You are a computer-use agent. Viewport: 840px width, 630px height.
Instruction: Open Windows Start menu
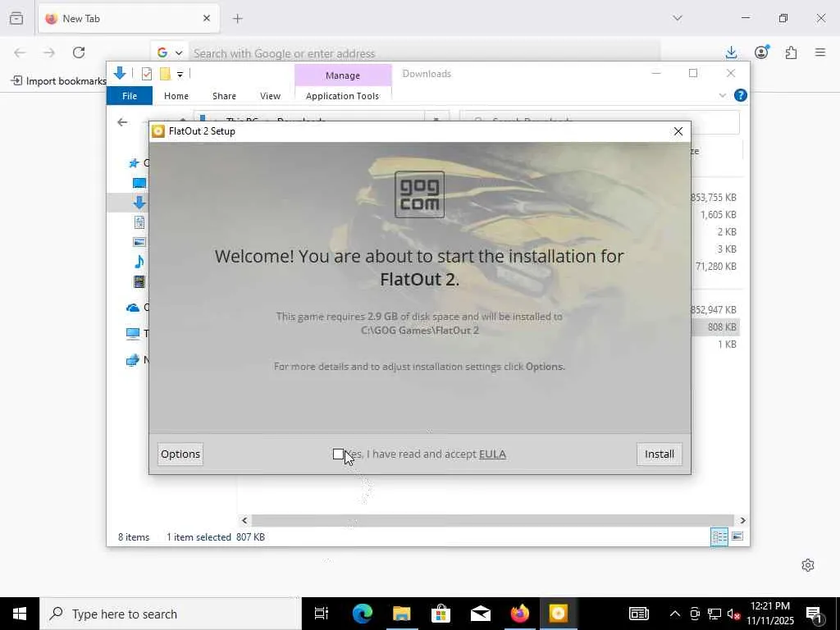point(20,614)
